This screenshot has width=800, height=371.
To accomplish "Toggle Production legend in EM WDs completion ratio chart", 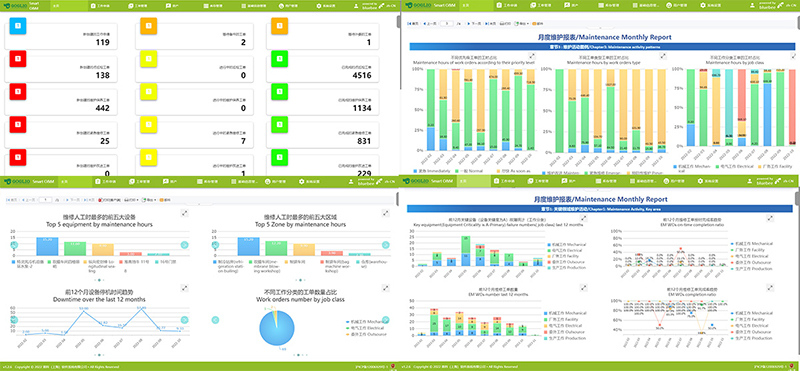I will click(x=751, y=338).
